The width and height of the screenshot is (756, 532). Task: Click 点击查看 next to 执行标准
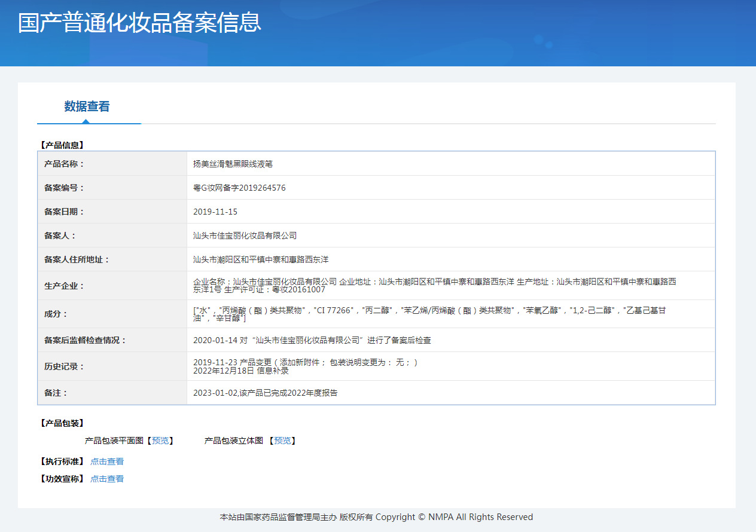tap(107, 461)
